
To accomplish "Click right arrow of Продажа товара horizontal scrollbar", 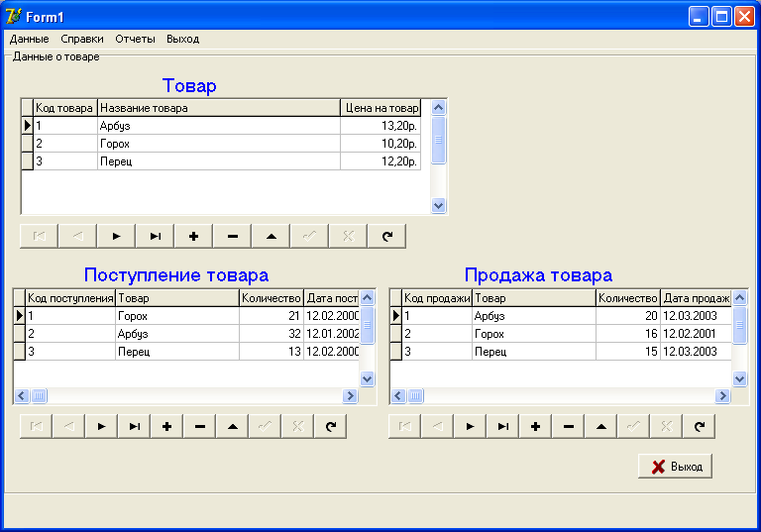I will (722, 395).
